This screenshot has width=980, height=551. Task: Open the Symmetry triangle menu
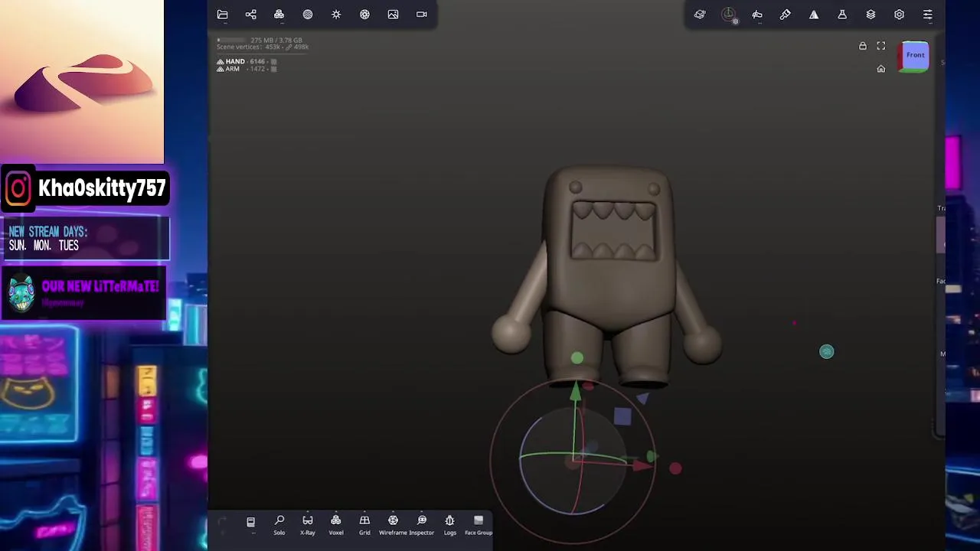(814, 15)
